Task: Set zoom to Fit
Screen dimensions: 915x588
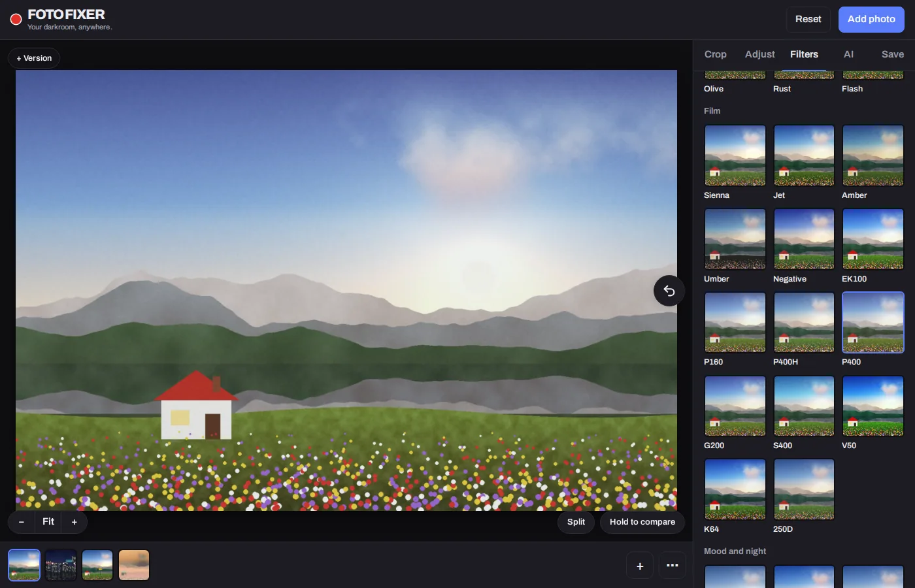Action: pos(48,522)
